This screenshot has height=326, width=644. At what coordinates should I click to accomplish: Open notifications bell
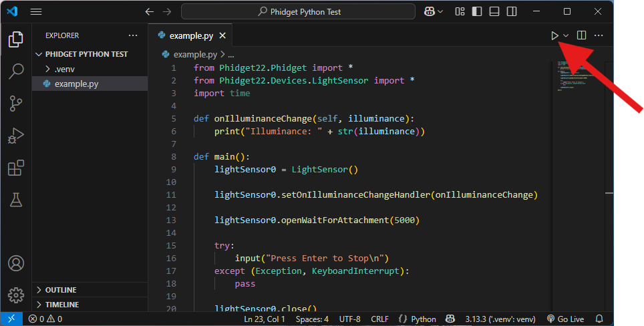coord(600,319)
